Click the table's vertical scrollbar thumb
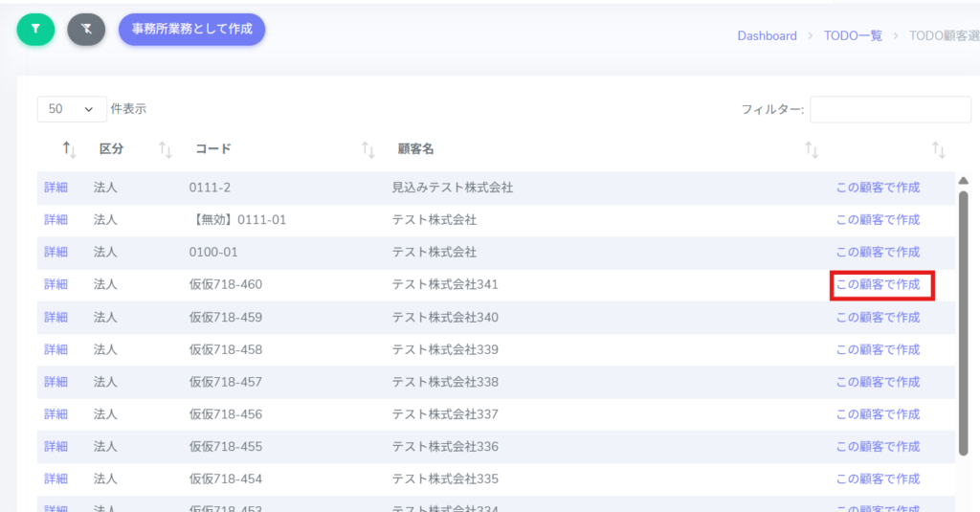Viewport: 980px width, 512px height. tap(964, 321)
